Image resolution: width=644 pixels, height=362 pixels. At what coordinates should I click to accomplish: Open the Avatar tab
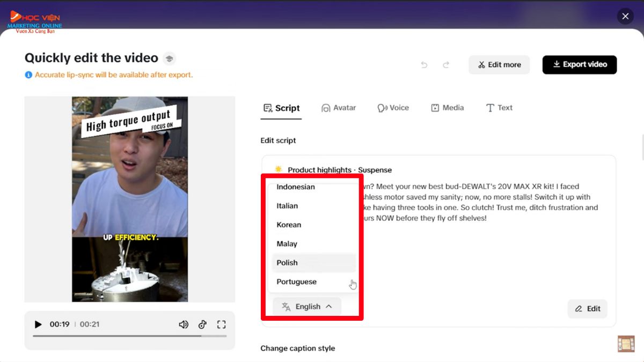(339, 108)
